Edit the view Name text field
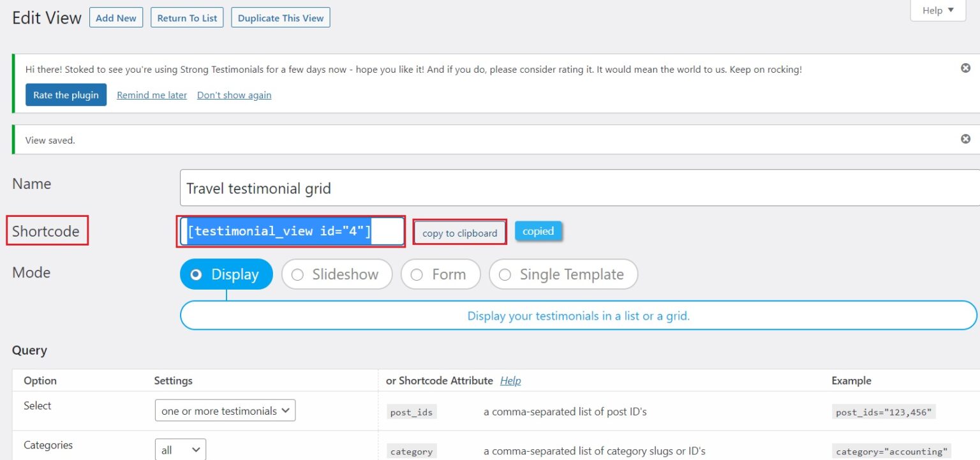The height and width of the screenshot is (460, 980). pyautogui.click(x=579, y=188)
